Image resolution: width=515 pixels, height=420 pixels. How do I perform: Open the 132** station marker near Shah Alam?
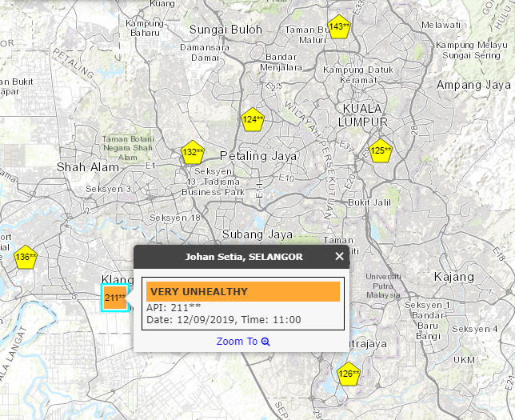[193, 153]
